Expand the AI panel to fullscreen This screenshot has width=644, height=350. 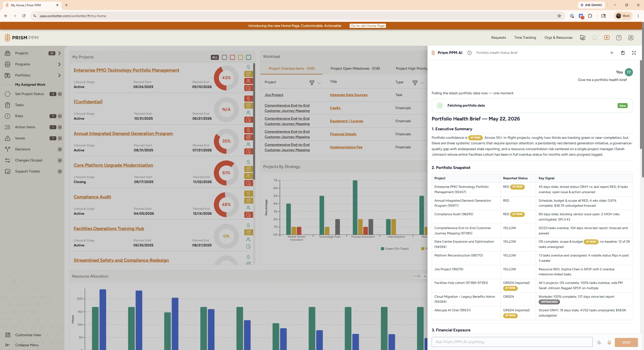click(634, 53)
